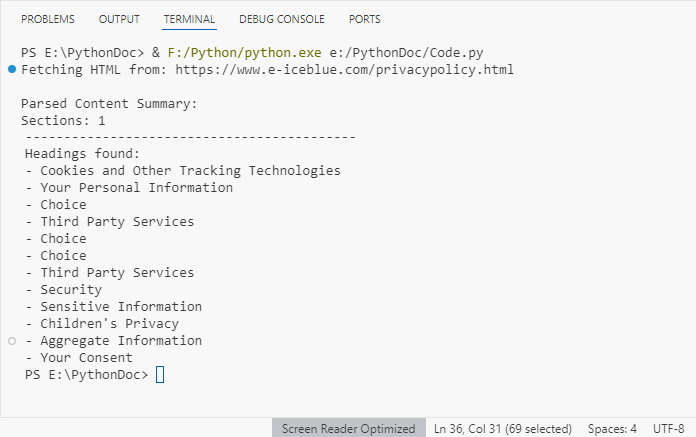Click the Ln 36, Col 31 indicator
Screen dimensions: 696x437
click(502, 428)
